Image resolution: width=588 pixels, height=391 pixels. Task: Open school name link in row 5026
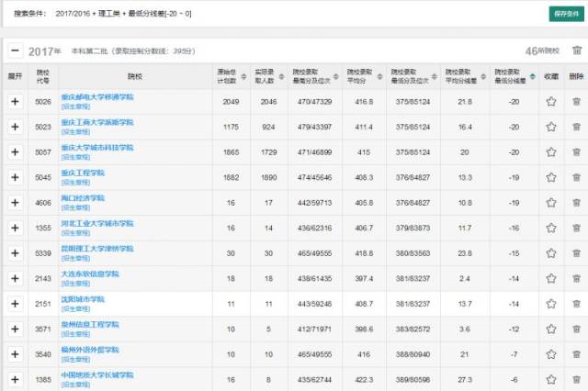coord(97,97)
